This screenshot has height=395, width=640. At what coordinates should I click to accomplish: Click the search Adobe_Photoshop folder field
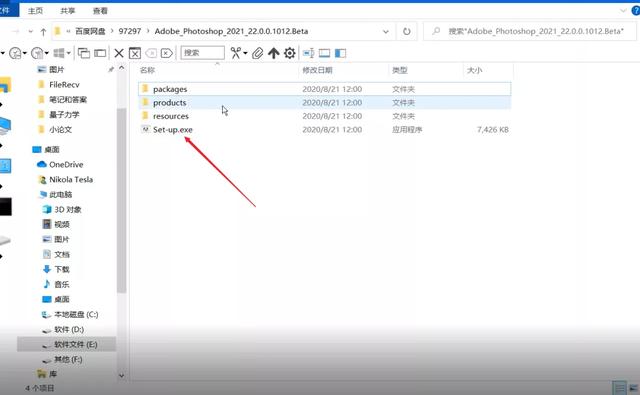[530, 31]
